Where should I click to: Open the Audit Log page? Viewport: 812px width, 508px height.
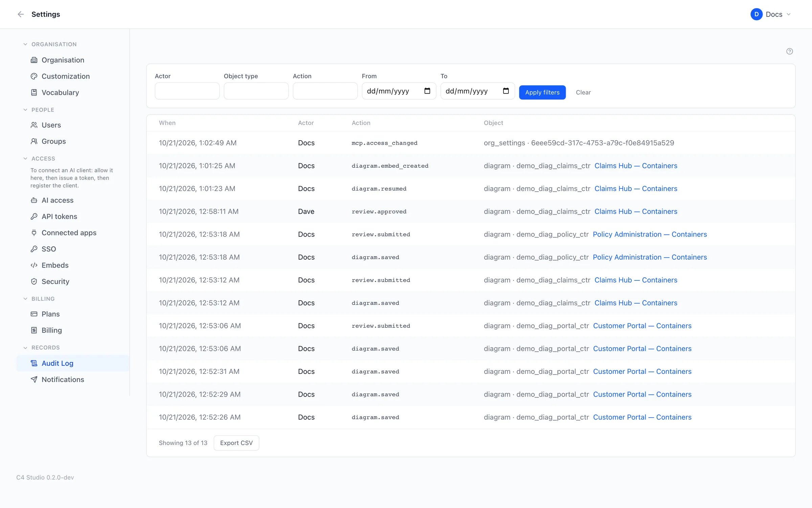[73, 363]
